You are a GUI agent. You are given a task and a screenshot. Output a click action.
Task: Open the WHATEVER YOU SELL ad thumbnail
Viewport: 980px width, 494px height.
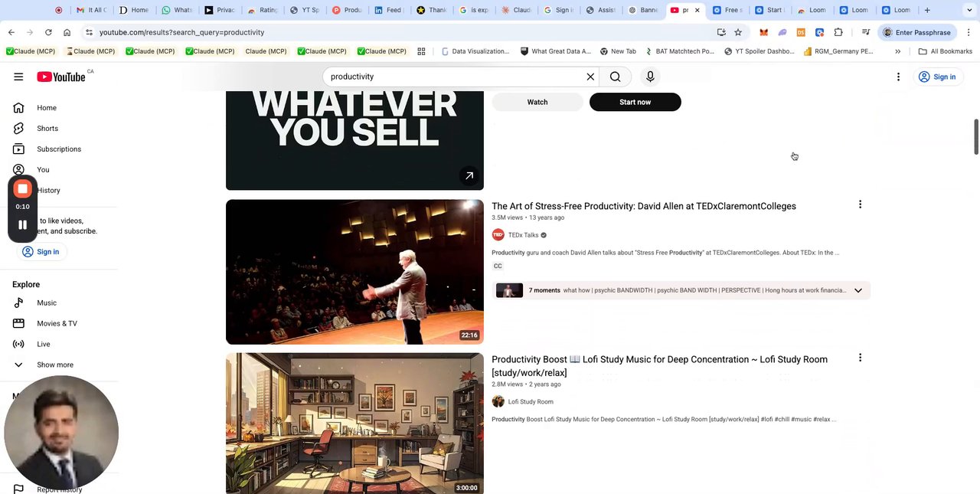pos(354,140)
